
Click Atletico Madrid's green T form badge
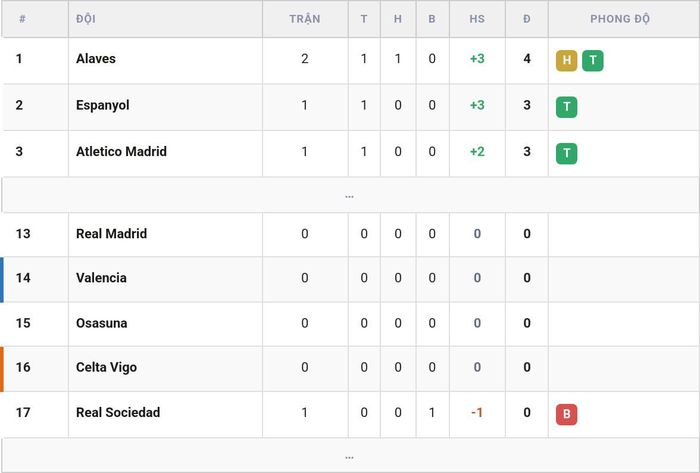point(566,154)
